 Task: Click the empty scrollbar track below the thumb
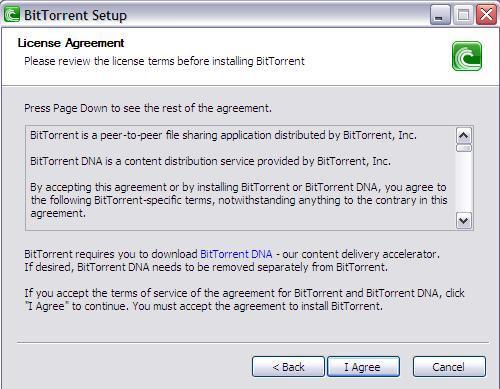point(464,182)
